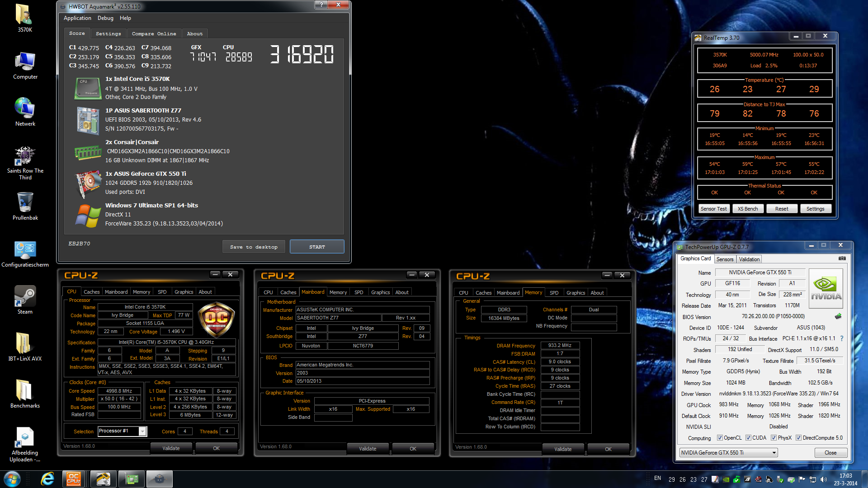Click the Safely Remove Hardware tray icon

[x=780, y=479]
